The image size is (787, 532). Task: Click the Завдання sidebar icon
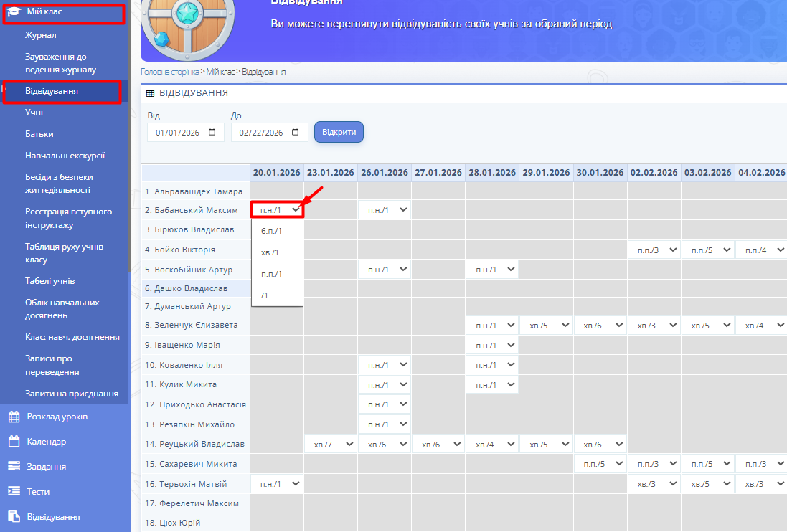pyautogui.click(x=14, y=467)
